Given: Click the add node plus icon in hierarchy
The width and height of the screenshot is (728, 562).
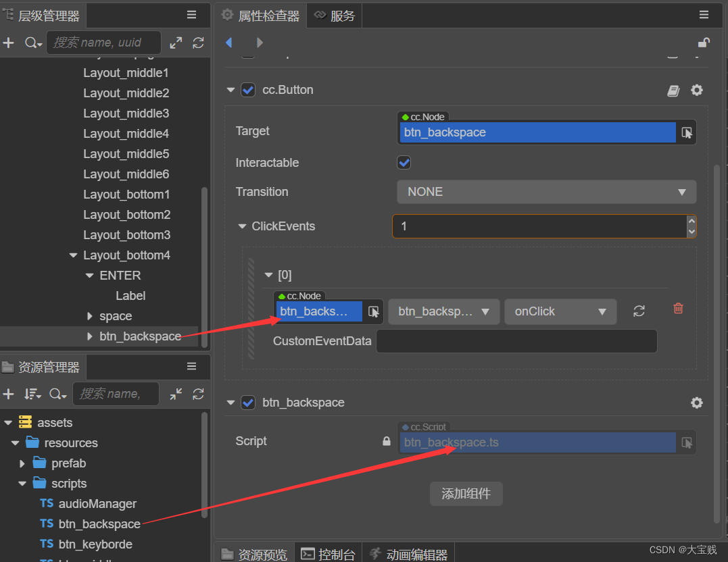Looking at the screenshot, I should pyautogui.click(x=8, y=43).
